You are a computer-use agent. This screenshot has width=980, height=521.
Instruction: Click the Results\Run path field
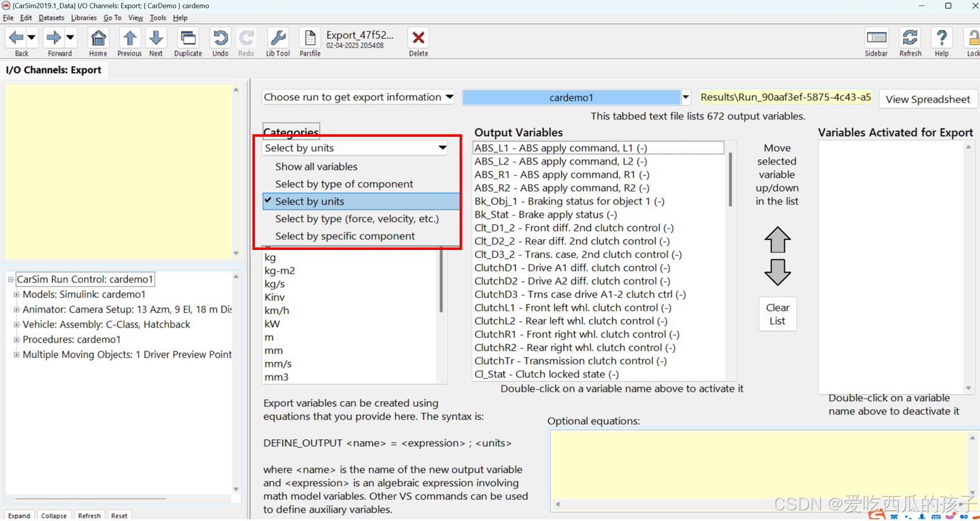[x=786, y=97]
